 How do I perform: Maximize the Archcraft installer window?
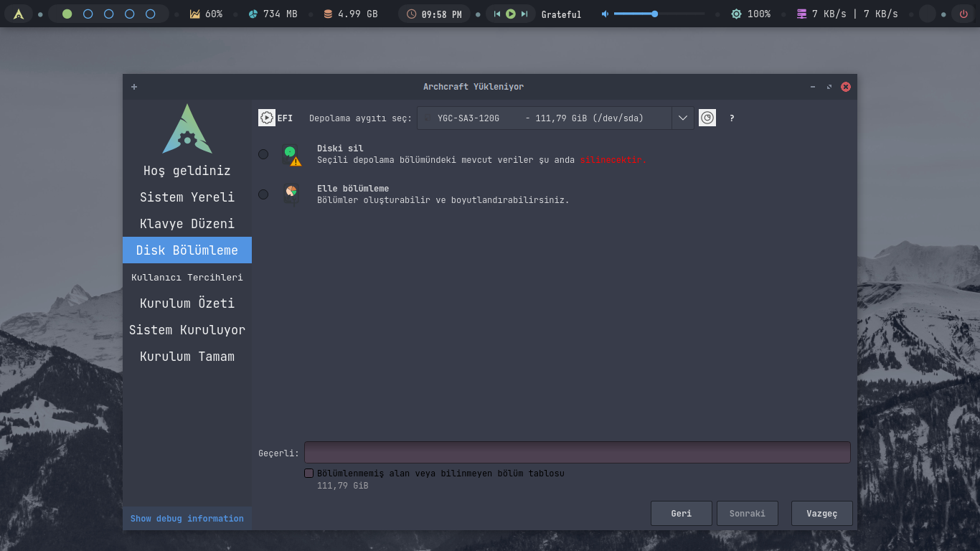tap(829, 87)
